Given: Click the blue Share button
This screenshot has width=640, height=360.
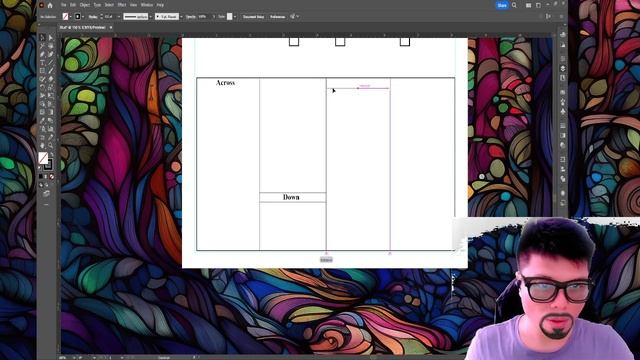Looking at the screenshot, I should (502, 5).
